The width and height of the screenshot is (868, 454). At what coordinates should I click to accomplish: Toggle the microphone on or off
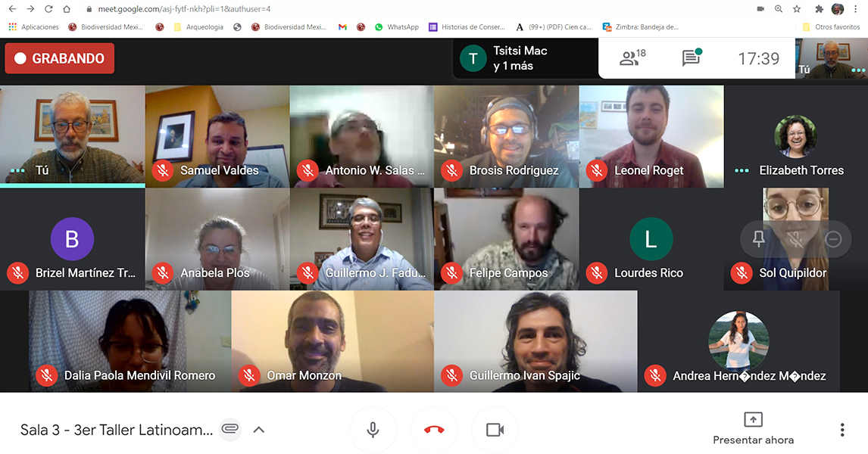[373, 430]
